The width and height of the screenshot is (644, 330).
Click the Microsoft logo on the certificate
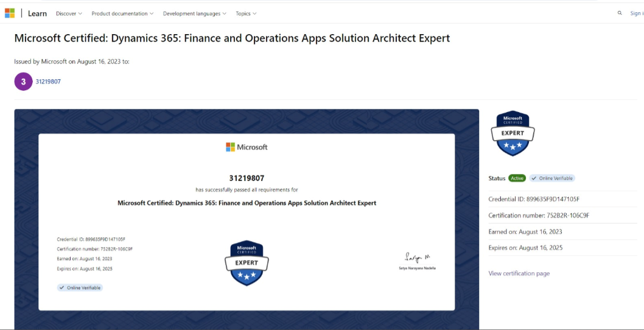(x=247, y=147)
